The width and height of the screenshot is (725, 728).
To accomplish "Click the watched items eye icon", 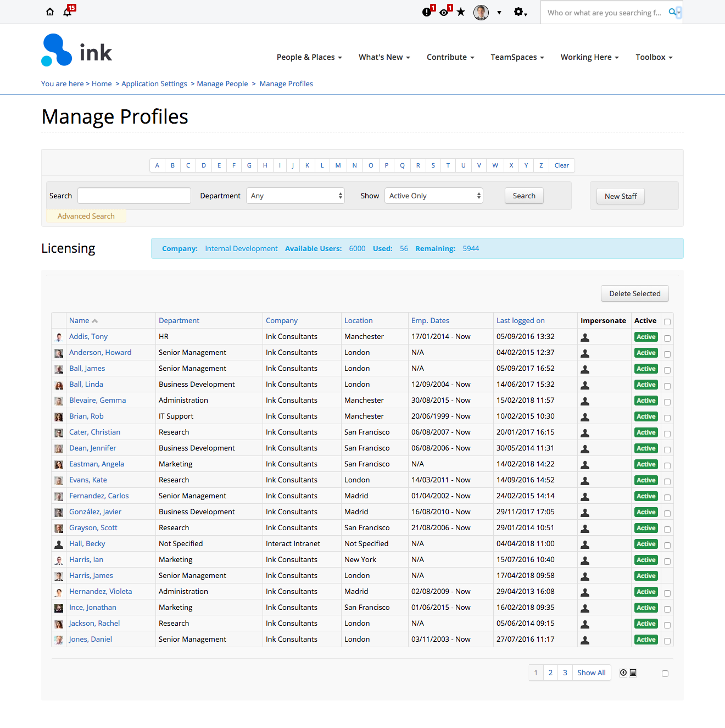I will tap(444, 12).
